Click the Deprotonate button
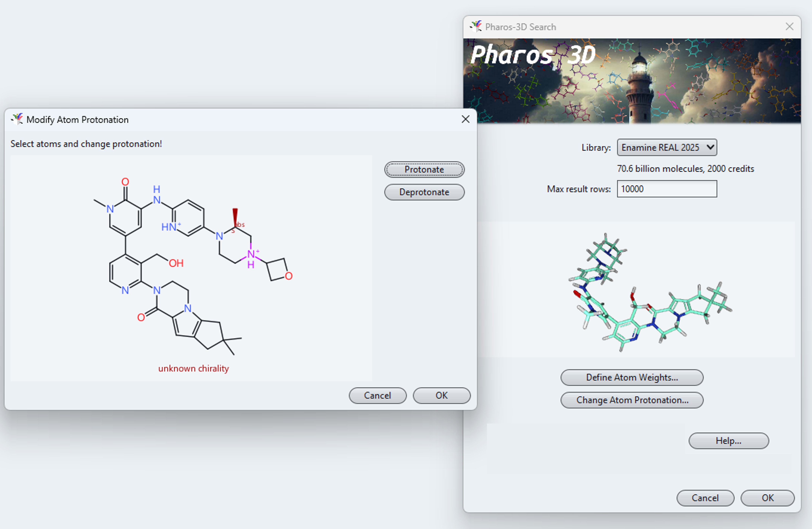This screenshot has height=529, width=812. (424, 192)
